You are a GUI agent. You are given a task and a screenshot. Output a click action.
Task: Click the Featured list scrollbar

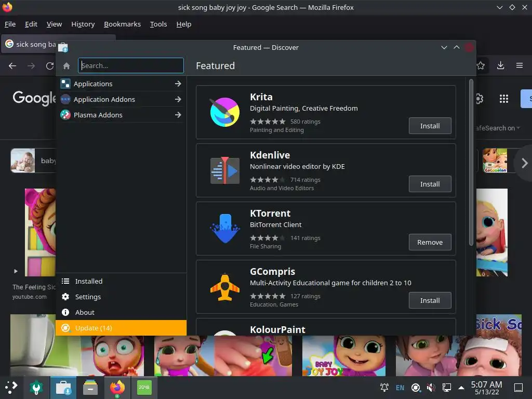click(x=471, y=162)
